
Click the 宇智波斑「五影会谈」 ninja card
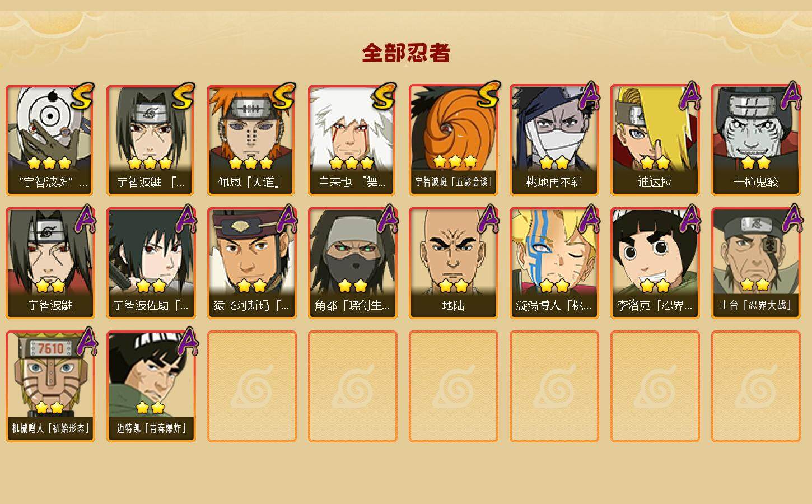pos(454,140)
